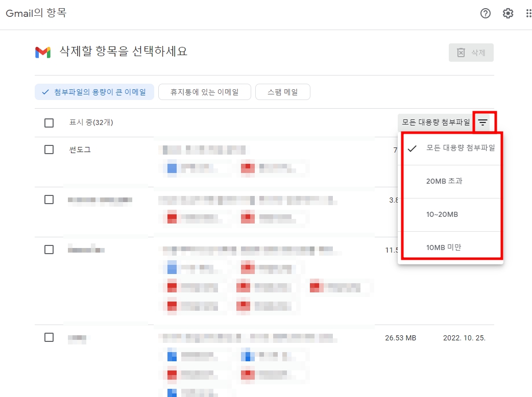Click the 삭제 button

click(x=471, y=53)
